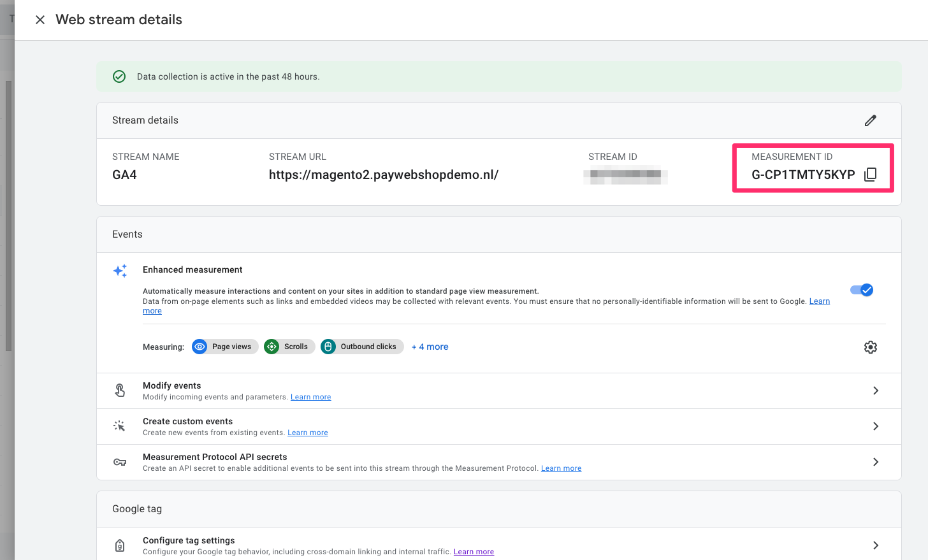Copy the measurement ID G-CP1TMTY5KYP
This screenshot has height=560, width=928.
(870, 175)
